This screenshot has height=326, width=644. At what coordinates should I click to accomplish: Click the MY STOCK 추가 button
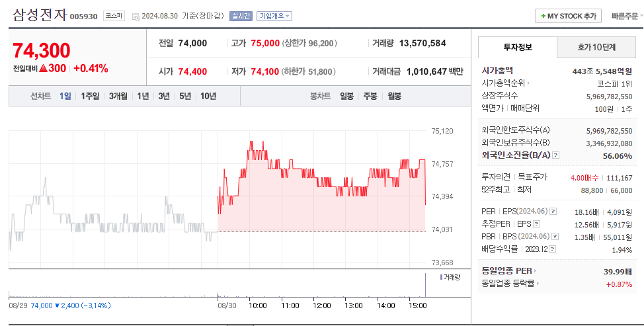click(x=568, y=16)
